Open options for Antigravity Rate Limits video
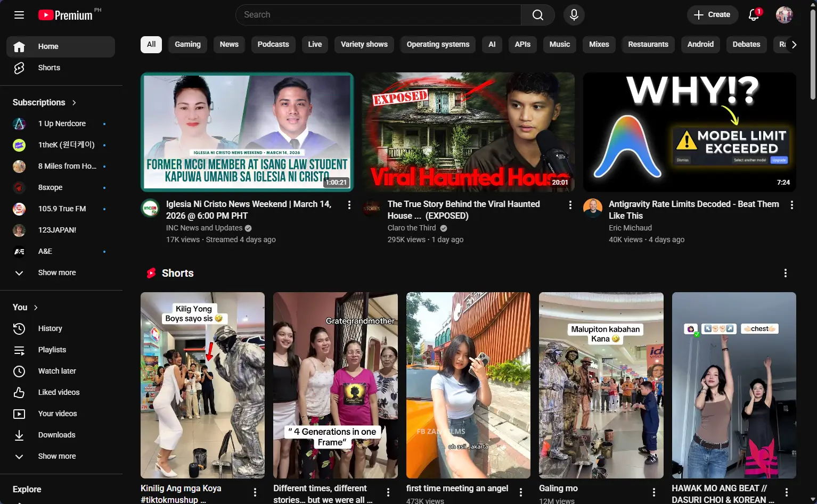Image resolution: width=817 pixels, height=504 pixels. [x=792, y=205]
